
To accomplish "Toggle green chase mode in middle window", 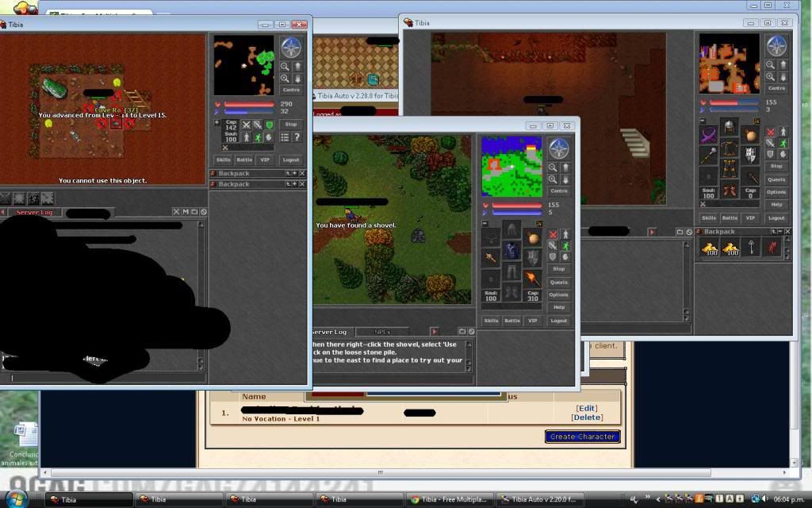I will point(565,246).
